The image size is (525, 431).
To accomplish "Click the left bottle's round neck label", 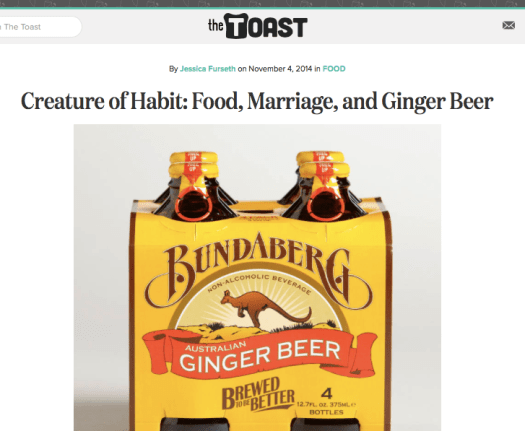I will (194, 204).
